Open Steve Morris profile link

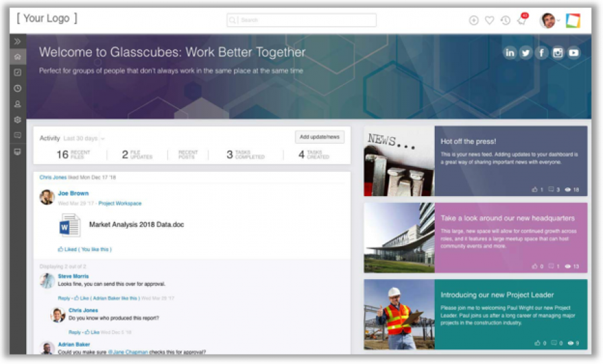[73, 276]
